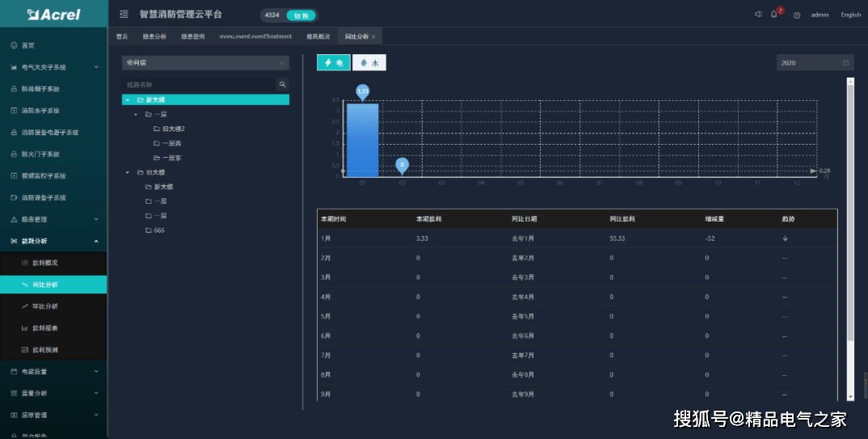Viewport: 868px width, 439px height.
Task: Click the 防火门子系统 lock icon
Action: tap(14, 154)
